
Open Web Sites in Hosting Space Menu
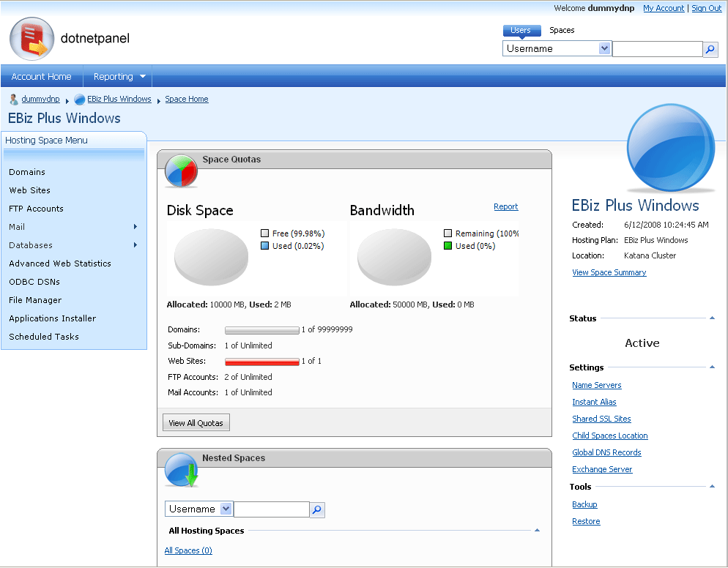(30, 190)
